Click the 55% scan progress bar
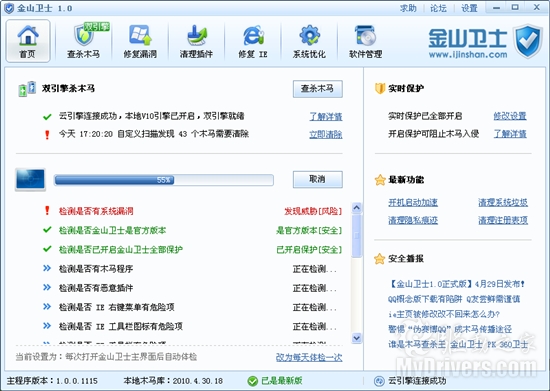Image resolution: width=550 pixels, height=391 pixels. pyautogui.click(x=163, y=180)
